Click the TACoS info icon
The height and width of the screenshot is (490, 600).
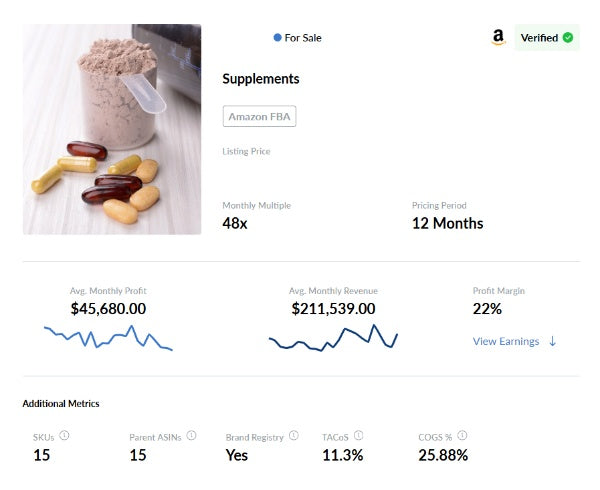click(x=358, y=435)
